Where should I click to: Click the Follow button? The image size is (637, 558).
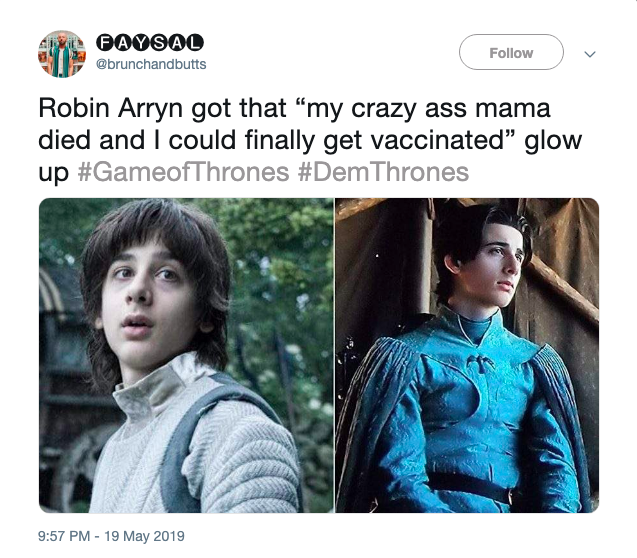(x=511, y=52)
